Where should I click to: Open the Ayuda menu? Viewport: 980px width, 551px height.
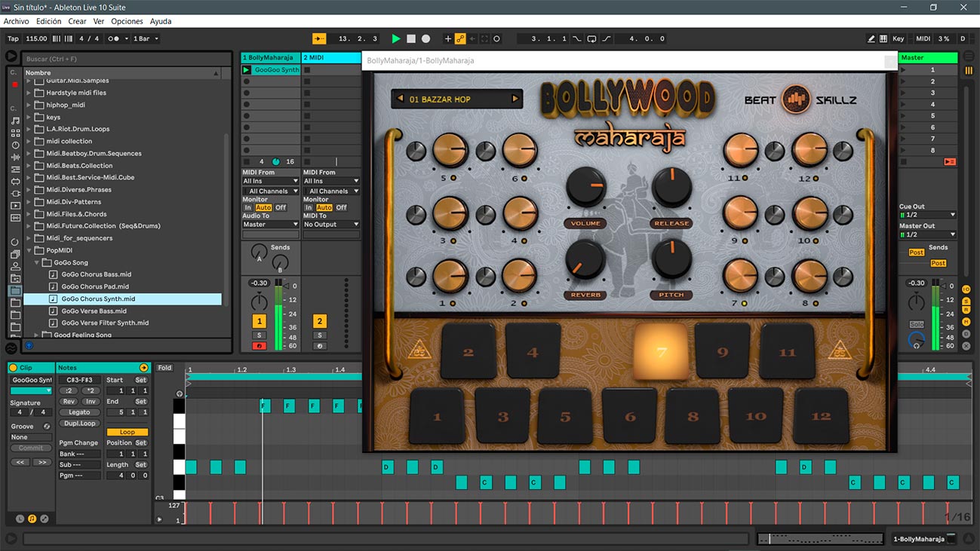(161, 22)
